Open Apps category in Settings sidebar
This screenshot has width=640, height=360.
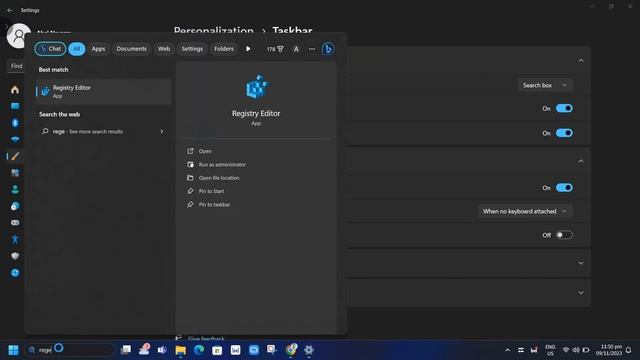(15, 173)
